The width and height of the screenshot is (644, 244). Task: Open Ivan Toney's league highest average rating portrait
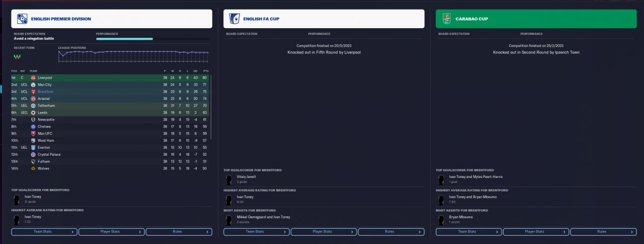[x=17, y=219]
